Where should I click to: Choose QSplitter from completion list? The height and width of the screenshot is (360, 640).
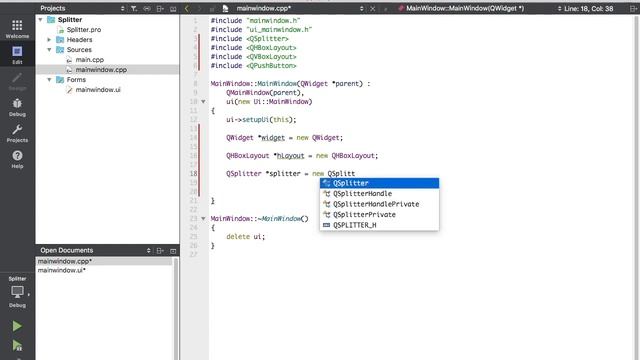coord(379,183)
